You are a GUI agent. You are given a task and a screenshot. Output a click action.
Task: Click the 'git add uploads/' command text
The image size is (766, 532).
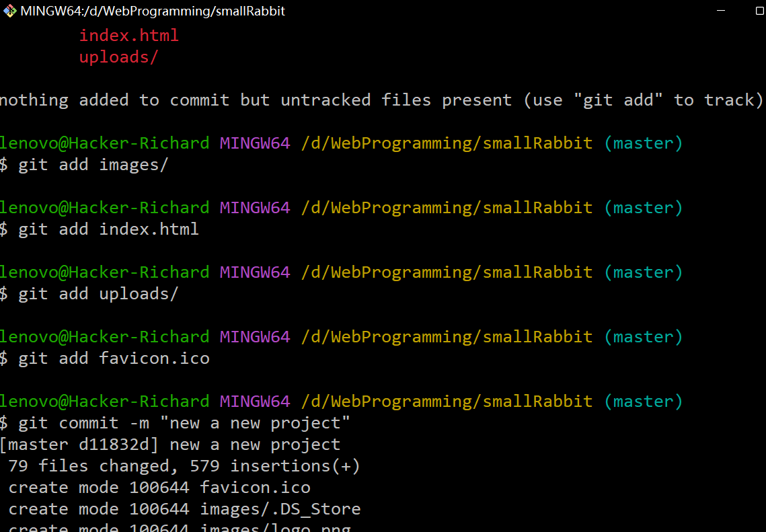98,293
